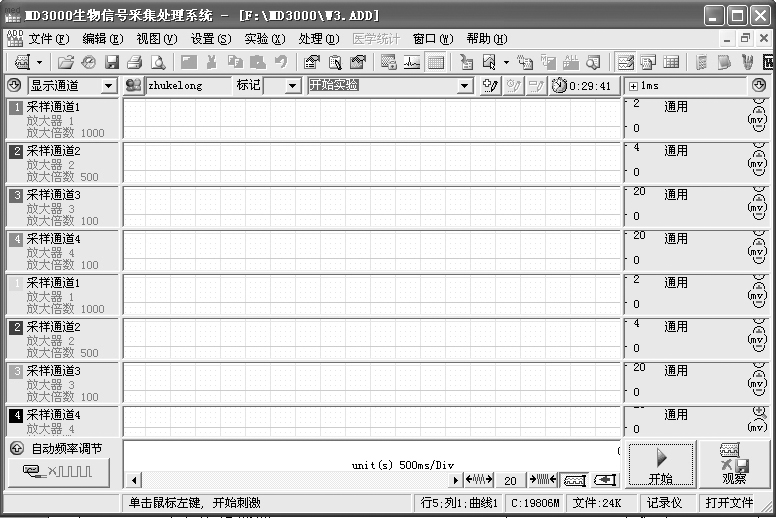Open the 视图(V) menu
Image resolution: width=776 pixels, height=518 pixels.
click(156, 39)
